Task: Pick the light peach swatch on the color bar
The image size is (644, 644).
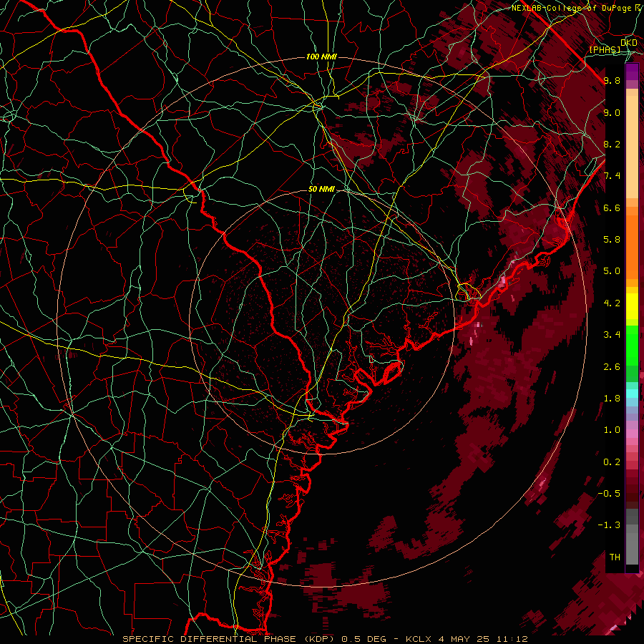Action: tap(632, 147)
